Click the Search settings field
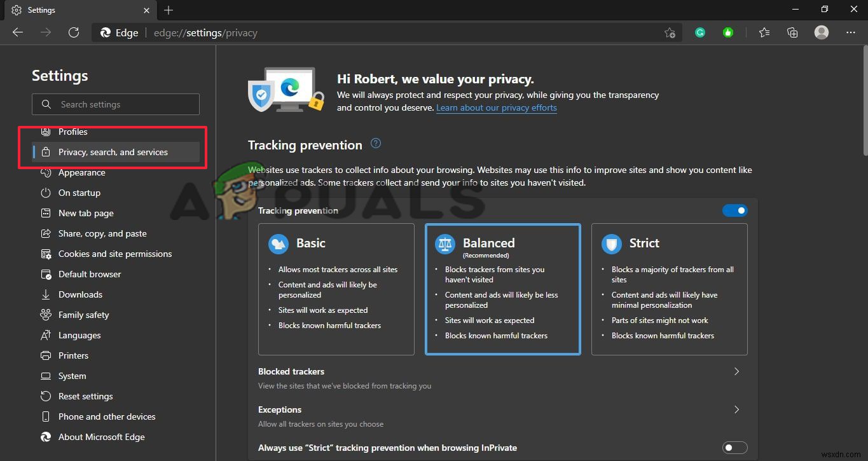Viewport: 868px width, 461px height. [x=116, y=104]
